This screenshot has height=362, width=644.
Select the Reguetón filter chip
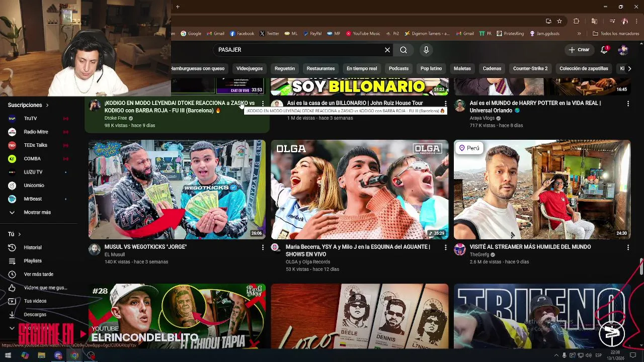point(285,68)
